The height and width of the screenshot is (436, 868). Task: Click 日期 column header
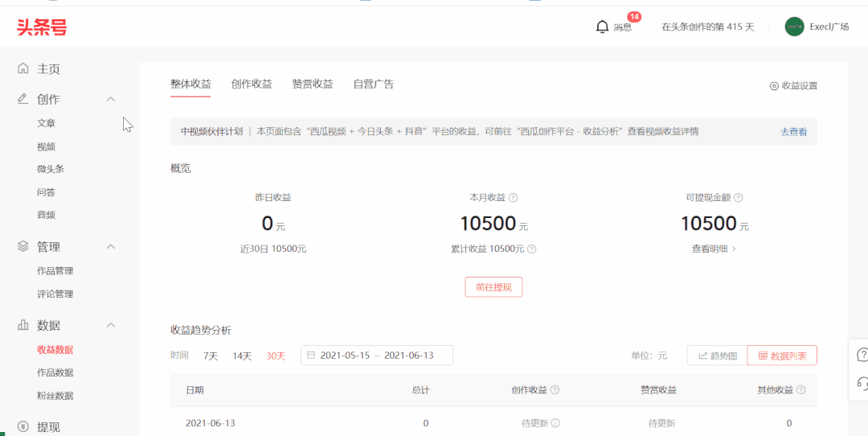[194, 390]
